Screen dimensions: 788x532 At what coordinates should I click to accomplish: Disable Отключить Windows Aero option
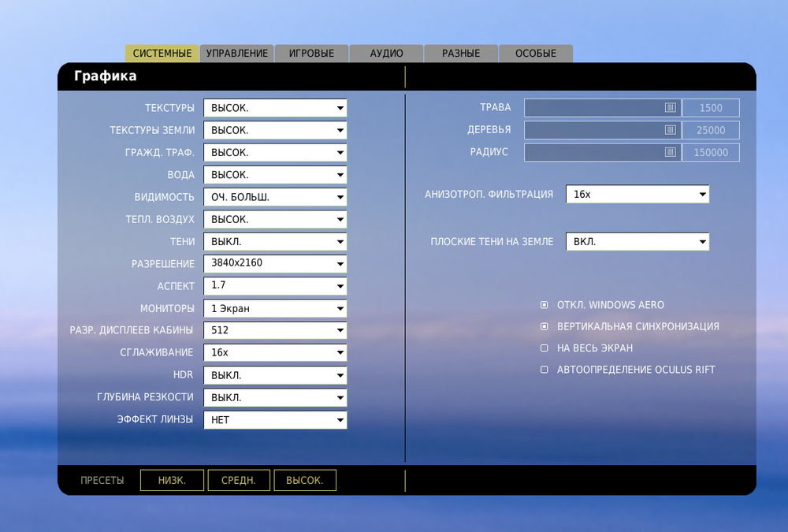click(x=544, y=304)
